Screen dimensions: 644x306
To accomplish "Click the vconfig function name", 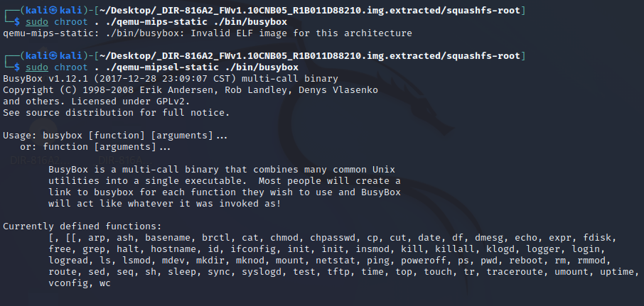I will [x=68, y=283].
